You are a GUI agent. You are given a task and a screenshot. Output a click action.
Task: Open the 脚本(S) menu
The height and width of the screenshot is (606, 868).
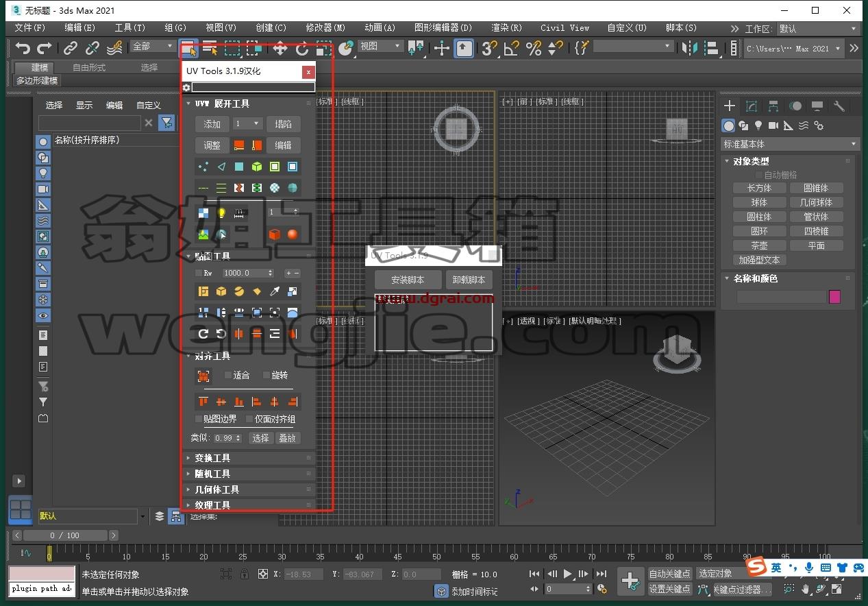[681, 28]
